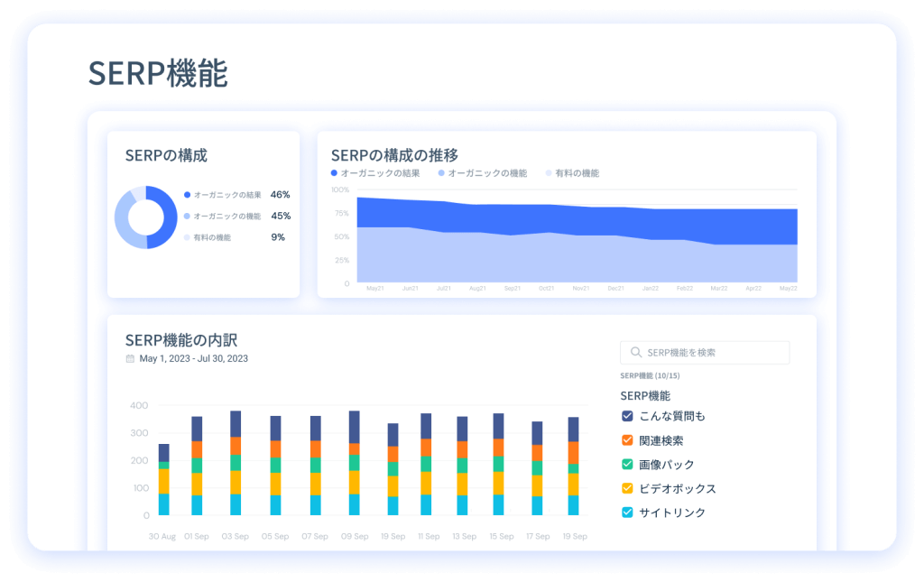Click the dark blue area in the SERPの構成の推移 chart
Image resolution: width=924 pixels, height=582 pixels.
pos(577,219)
